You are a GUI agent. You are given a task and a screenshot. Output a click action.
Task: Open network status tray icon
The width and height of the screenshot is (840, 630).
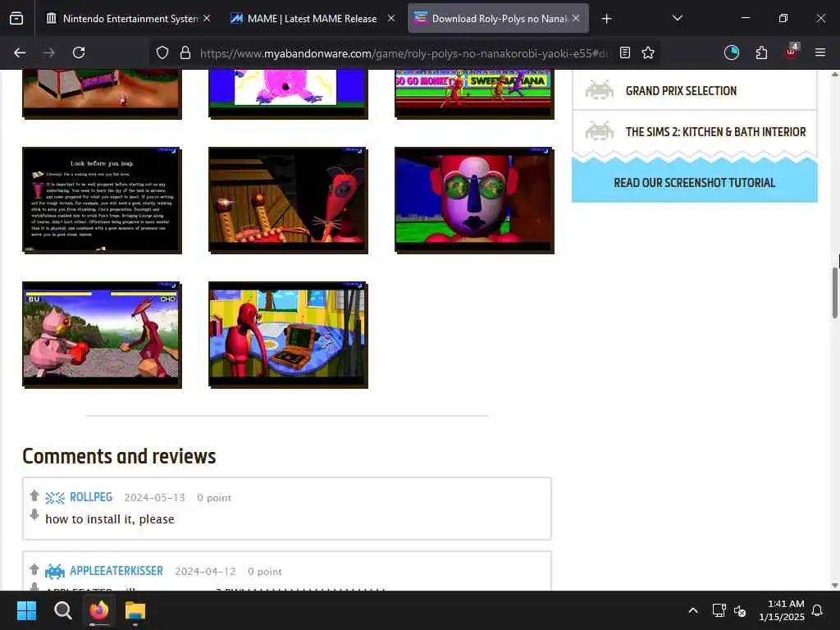pyautogui.click(x=719, y=610)
